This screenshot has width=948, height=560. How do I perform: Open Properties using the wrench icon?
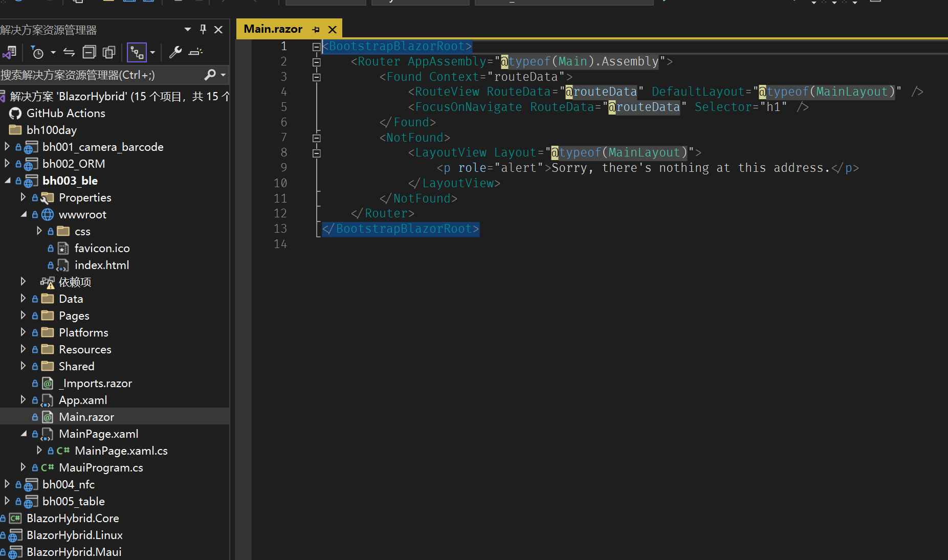(175, 52)
